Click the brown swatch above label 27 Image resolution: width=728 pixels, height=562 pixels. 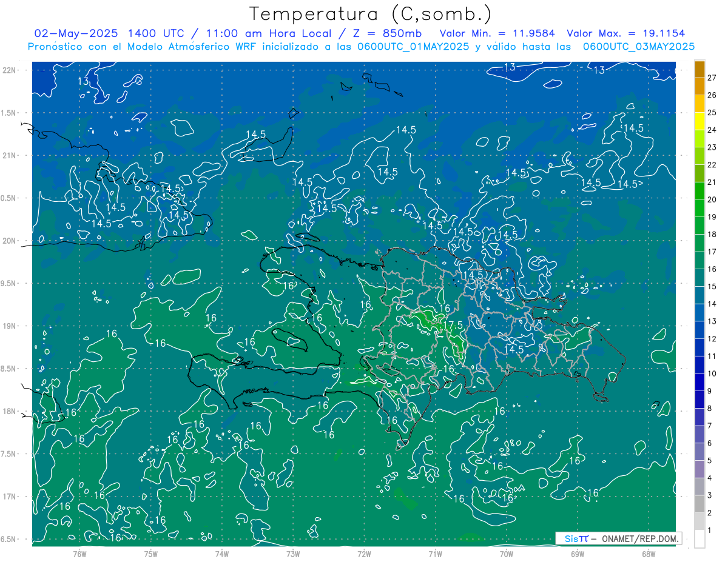pos(699,69)
